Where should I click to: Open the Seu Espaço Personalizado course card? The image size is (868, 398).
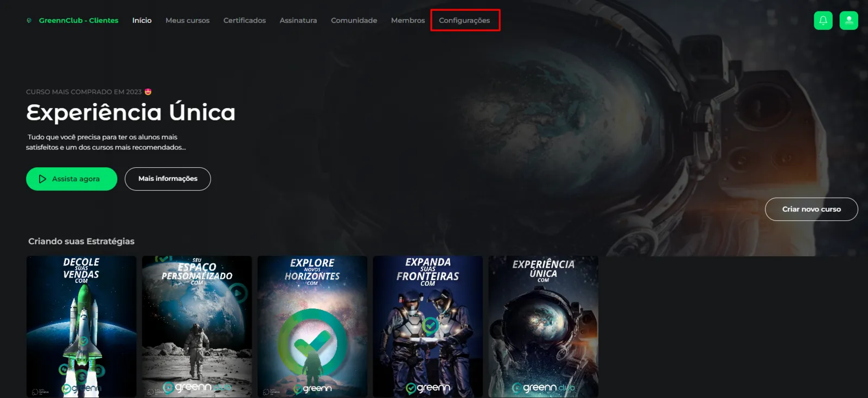(197, 326)
